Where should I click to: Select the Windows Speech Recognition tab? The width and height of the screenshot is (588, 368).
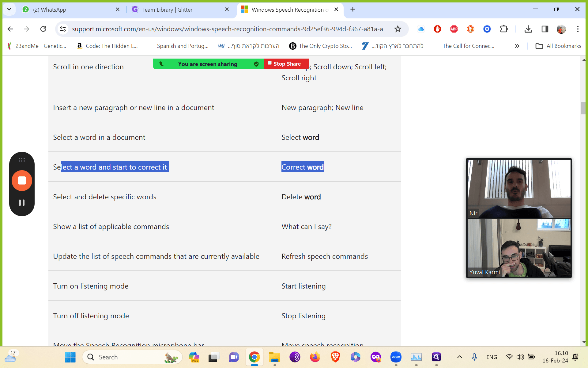click(289, 10)
